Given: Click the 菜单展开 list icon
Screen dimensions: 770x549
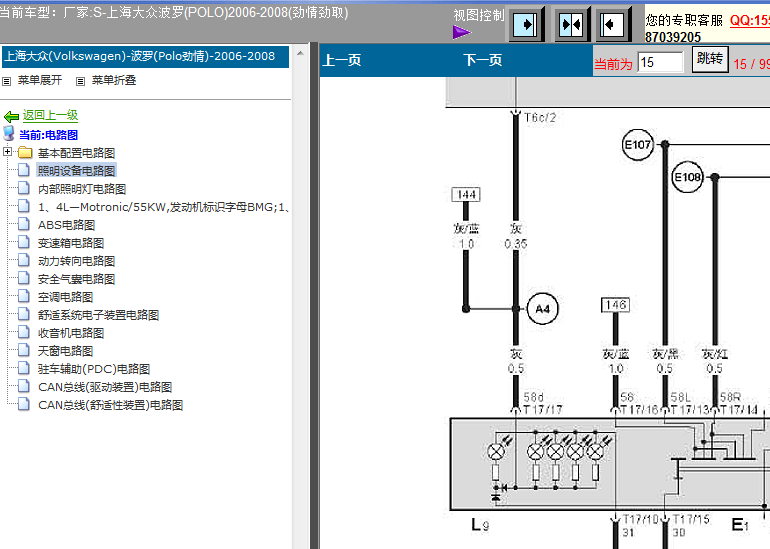Looking at the screenshot, I should tap(6, 81).
